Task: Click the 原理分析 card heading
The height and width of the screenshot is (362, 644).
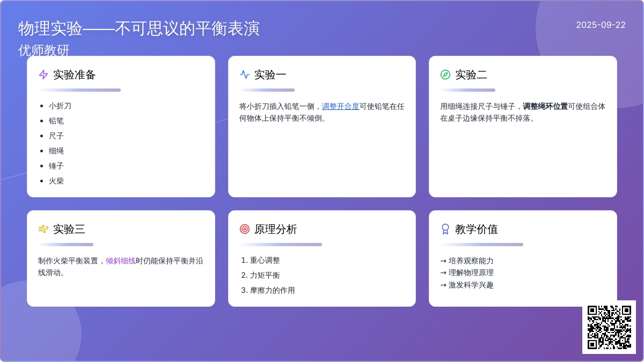Action: coord(276,229)
